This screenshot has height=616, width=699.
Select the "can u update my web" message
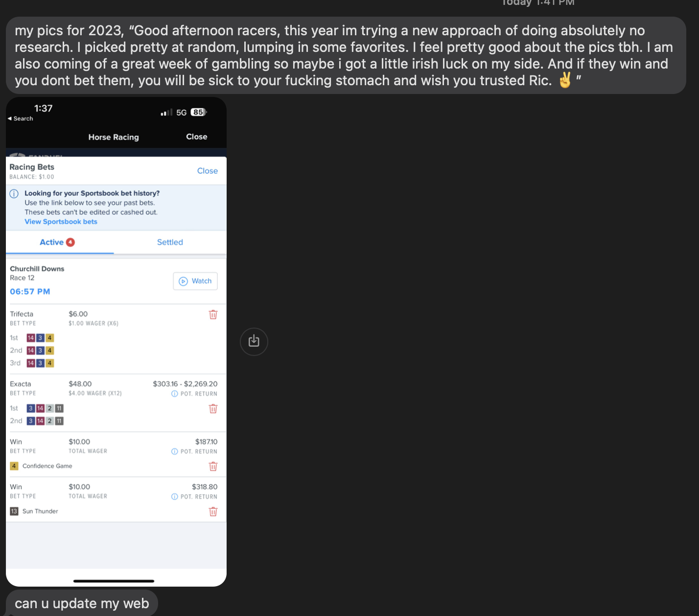pyautogui.click(x=82, y=604)
